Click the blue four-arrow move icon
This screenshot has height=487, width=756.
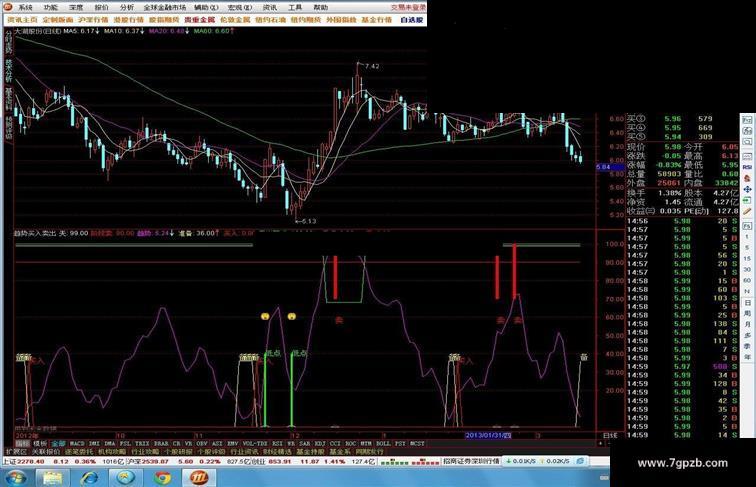747,189
